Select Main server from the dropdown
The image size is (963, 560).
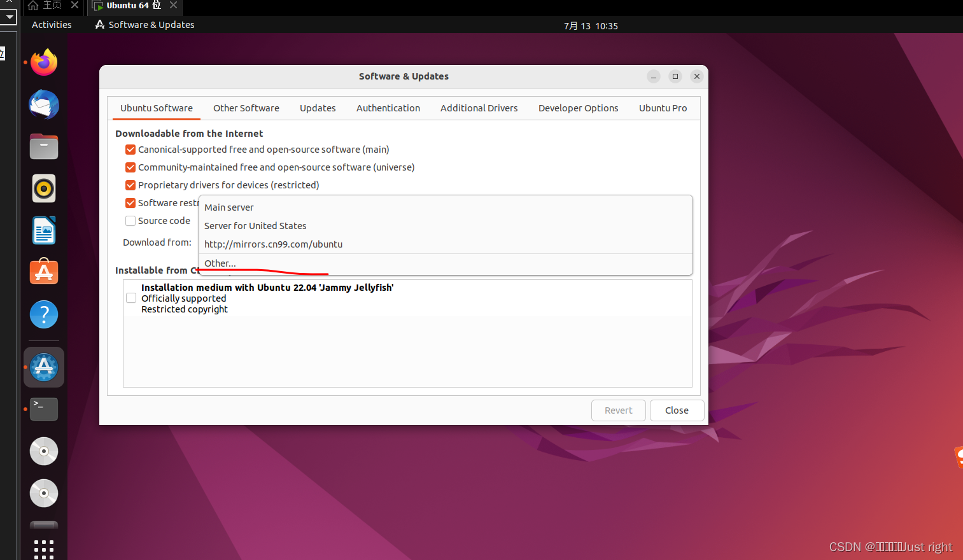click(228, 207)
